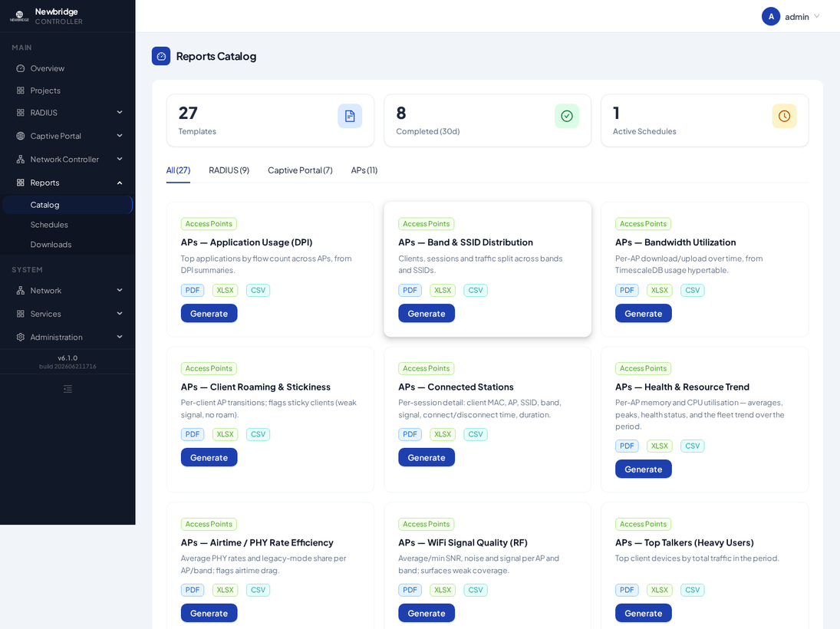The width and height of the screenshot is (840, 629).
Task: Click PDF tag on Connected Stations card
Action: pos(410,434)
